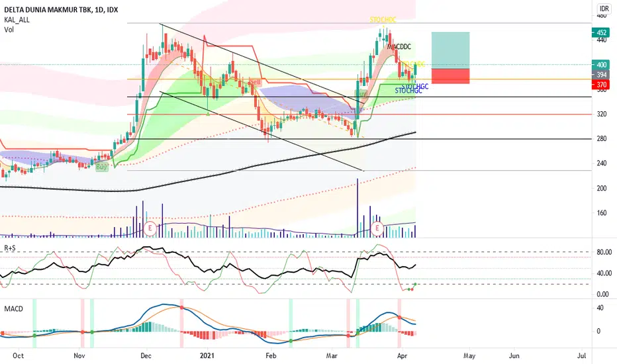The image size is (617, 364).
Task: Click the Dec label on time axis
Action: pyautogui.click(x=146, y=356)
